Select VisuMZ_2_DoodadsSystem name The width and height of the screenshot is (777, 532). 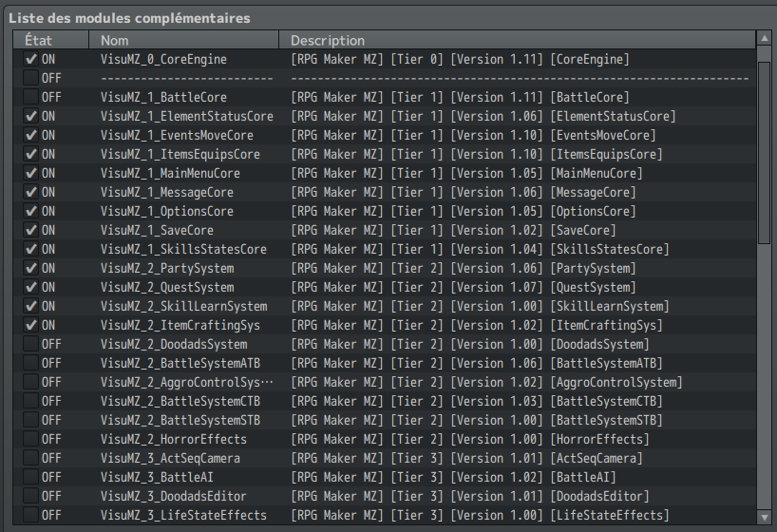coord(174,345)
